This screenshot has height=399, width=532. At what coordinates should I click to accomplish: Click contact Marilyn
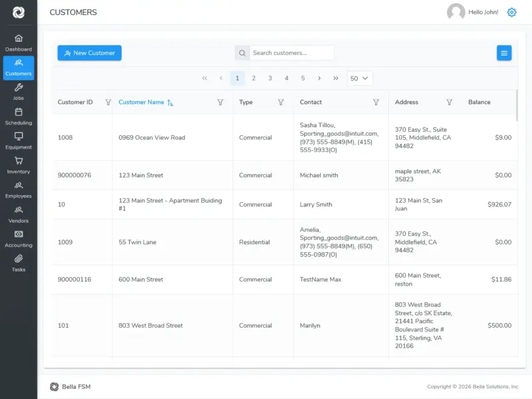click(x=310, y=325)
